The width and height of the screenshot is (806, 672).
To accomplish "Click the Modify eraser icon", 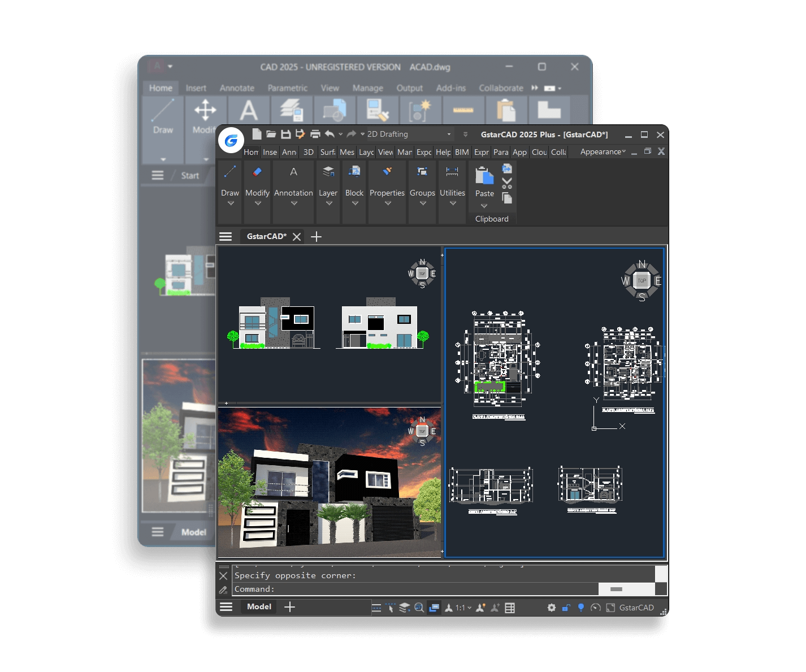I will 257,172.
